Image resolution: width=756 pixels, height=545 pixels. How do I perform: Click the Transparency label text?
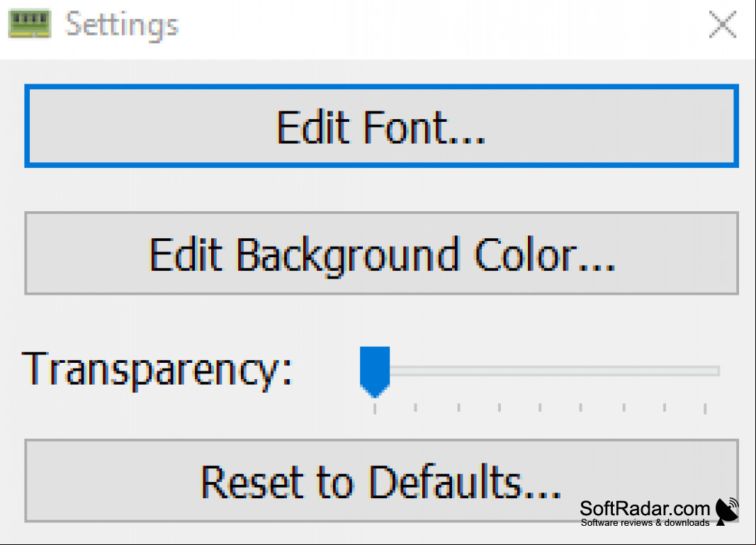[157, 371]
